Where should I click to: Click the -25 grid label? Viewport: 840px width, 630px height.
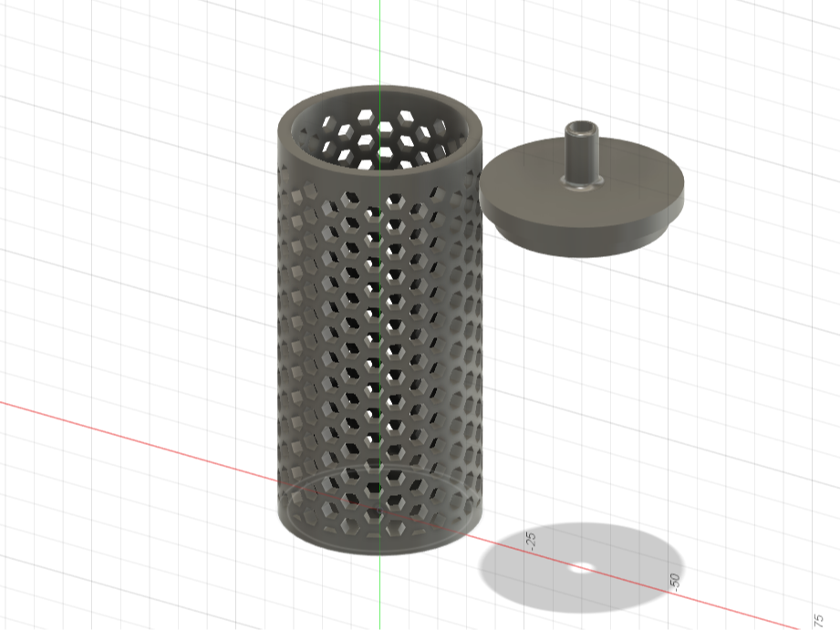(530, 541)
